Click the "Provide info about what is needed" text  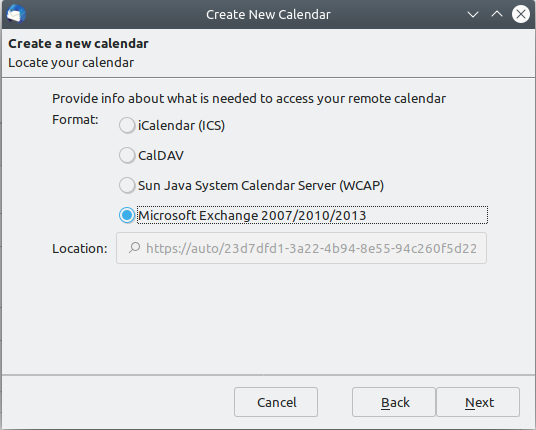(x=249, y=99)
